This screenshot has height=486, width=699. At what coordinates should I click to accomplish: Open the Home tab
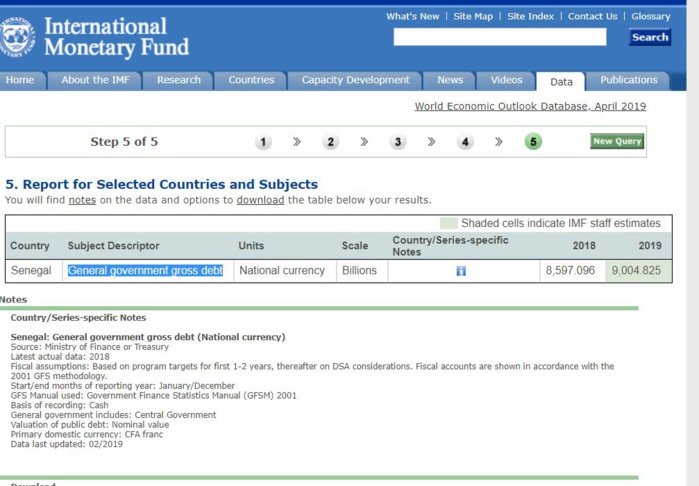pyautogui.click(x=20, y=80)
